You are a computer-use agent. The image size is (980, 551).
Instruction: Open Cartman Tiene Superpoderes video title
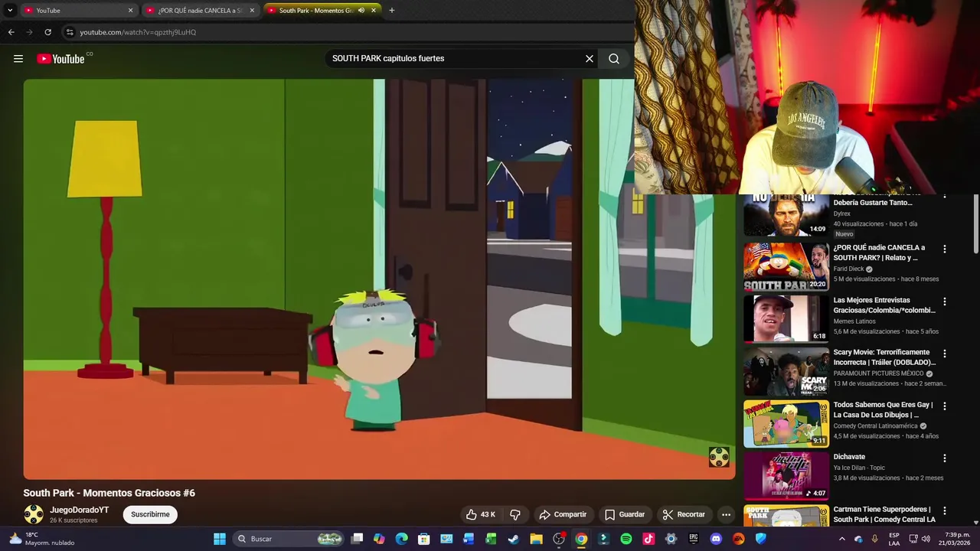click(x=884, y=514)
